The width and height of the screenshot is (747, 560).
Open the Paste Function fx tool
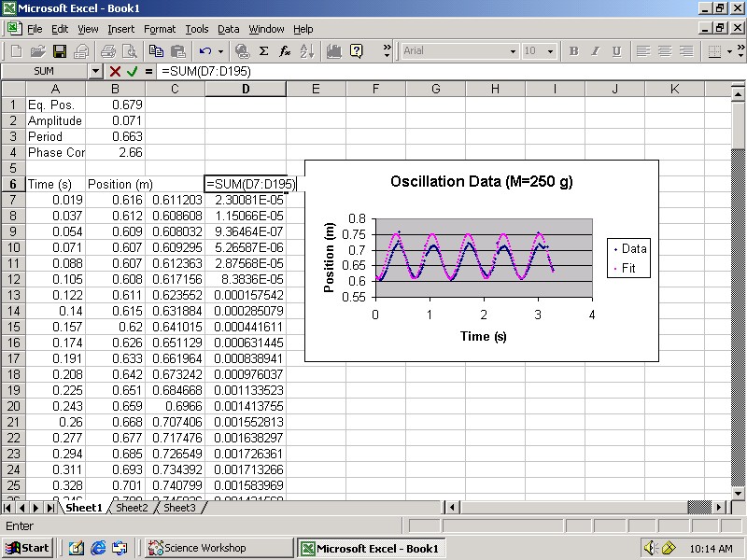click(286, 51)
